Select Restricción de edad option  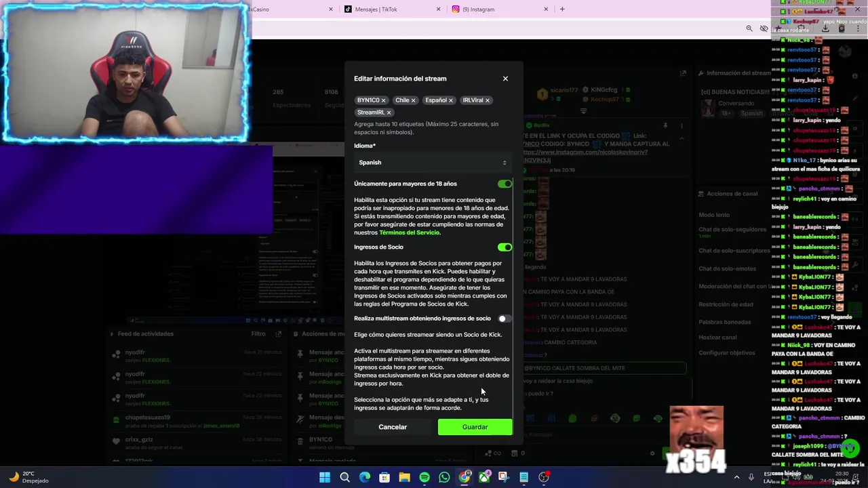pos(726,304)
